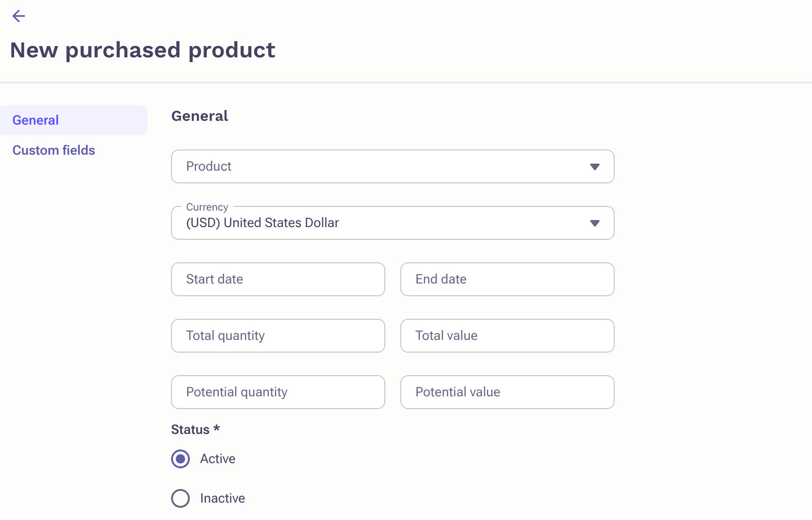Click the Product dropdown field
This screenshot has height=520, width=812.
[x=376, y=166]
